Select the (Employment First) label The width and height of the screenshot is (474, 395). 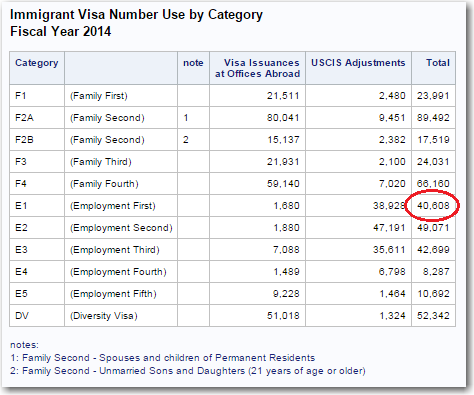pos(113,206)
